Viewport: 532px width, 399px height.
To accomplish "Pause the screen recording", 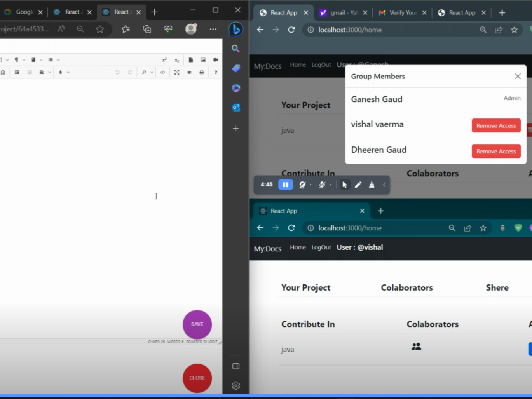I will click(285, 185).
